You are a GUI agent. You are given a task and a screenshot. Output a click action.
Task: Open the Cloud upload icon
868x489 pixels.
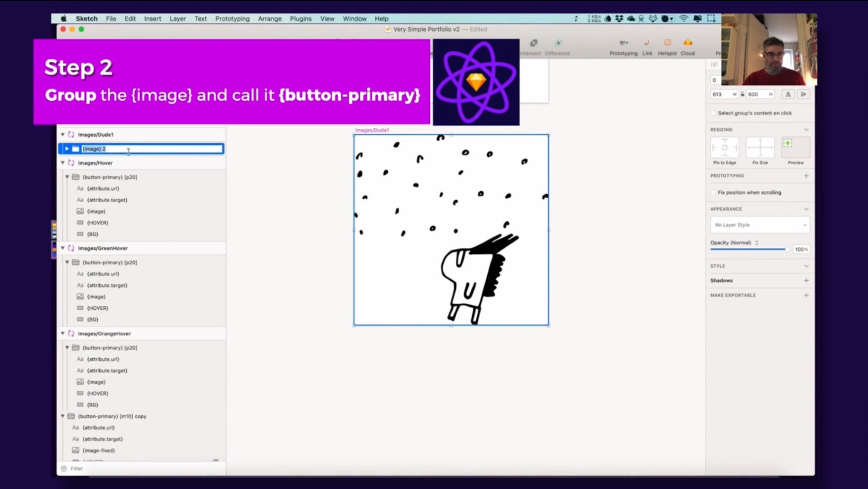click(x=687, y=43)
